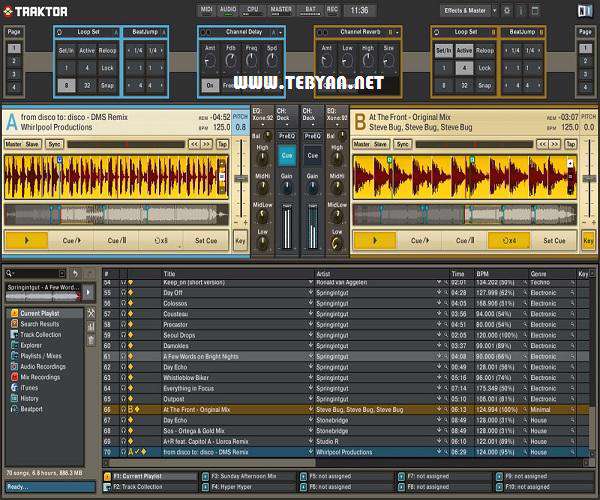Click the Native Instruments logo at top right
The image size is (600, 500).
[585, 11]
